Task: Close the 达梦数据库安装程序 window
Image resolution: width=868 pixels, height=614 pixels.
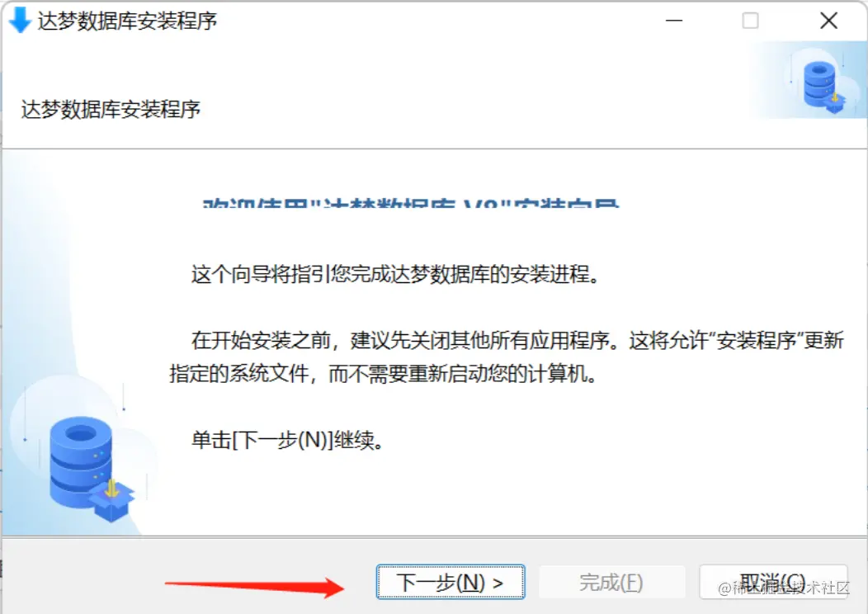Action: 828,21
